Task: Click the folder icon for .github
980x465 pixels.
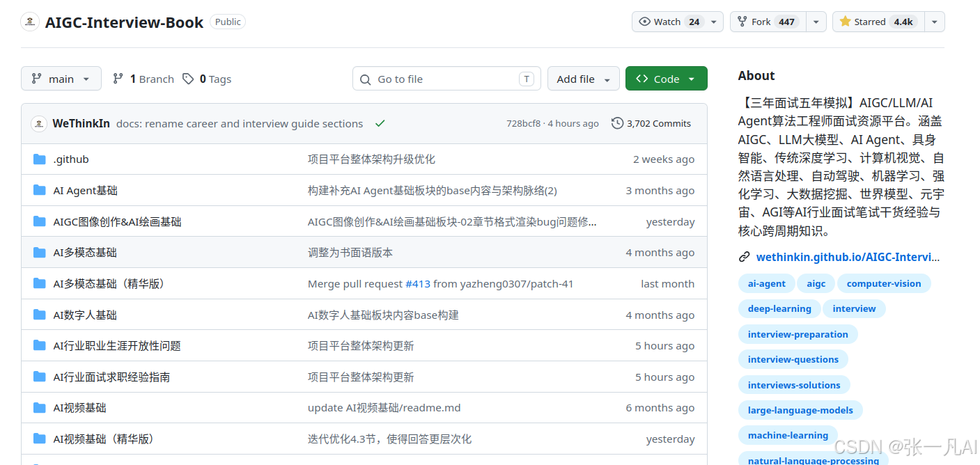Action: pos(40,159)
